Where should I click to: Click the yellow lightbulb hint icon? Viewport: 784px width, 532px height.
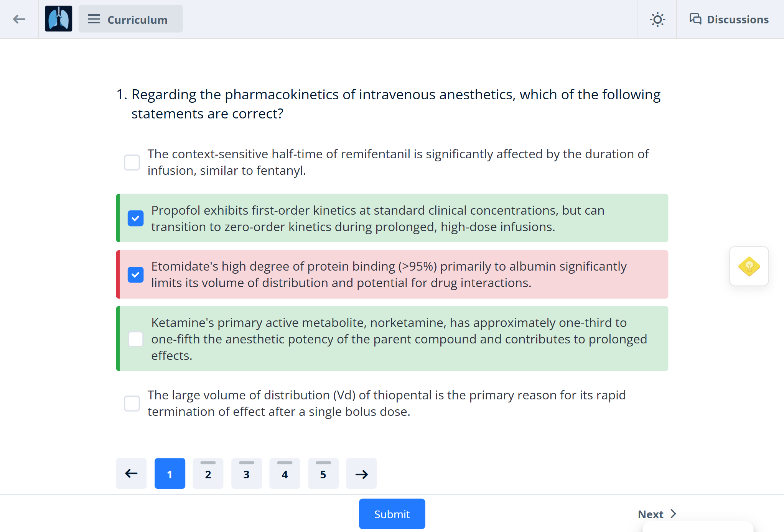[x=748, y=266]
